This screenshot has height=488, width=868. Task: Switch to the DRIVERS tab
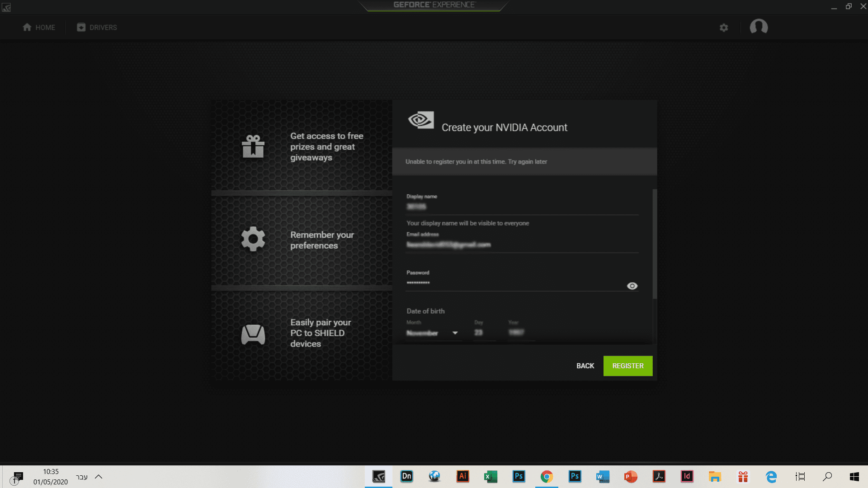coord(97,28)
